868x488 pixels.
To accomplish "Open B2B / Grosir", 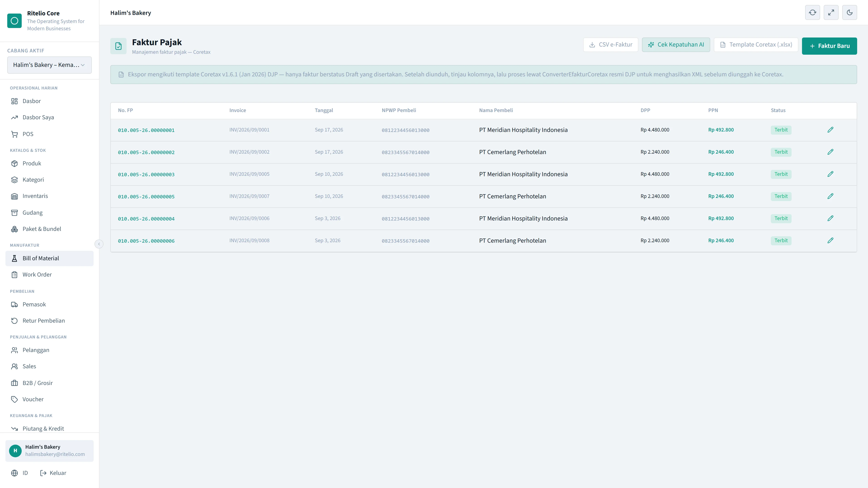I will (x=49, y=383).
